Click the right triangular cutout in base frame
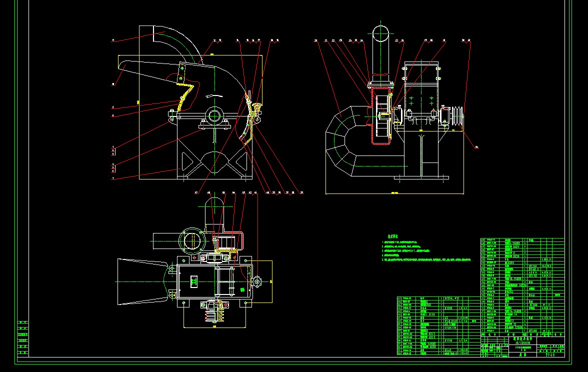 (x=242, y=161)
